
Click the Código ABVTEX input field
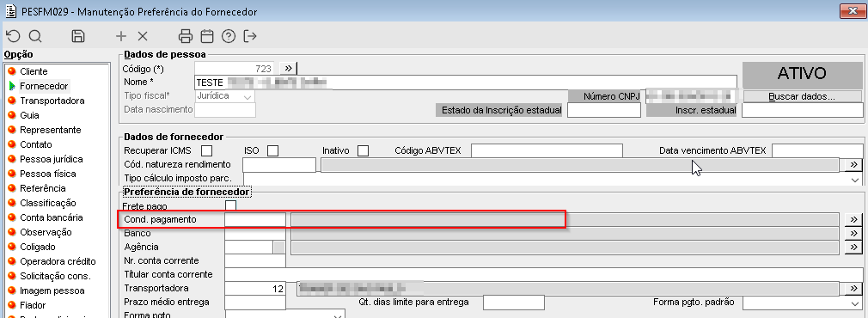click(x=547, y=150)
